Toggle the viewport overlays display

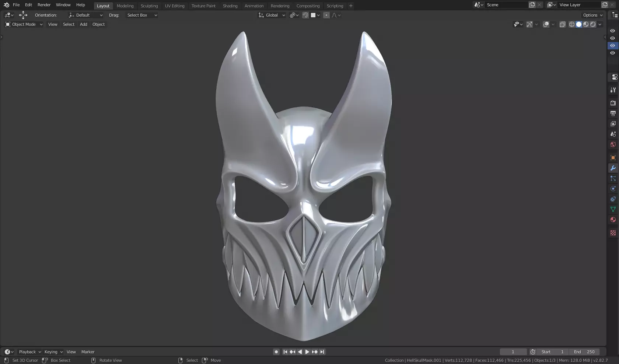point(546,24)
